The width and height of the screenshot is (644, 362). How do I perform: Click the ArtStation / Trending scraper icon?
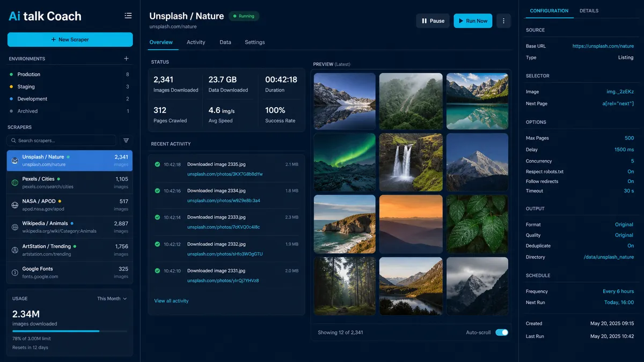tap(15, 250)
